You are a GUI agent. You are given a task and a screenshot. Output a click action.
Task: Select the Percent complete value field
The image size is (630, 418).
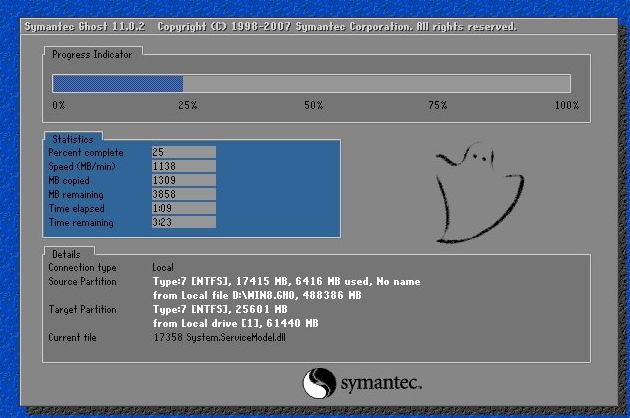tap(183, 152)
